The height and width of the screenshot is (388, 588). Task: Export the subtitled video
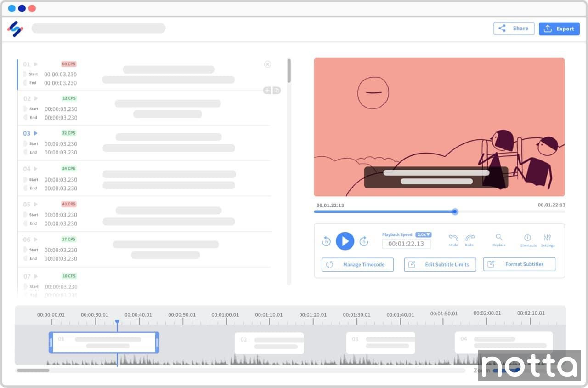tap(559, 29)
